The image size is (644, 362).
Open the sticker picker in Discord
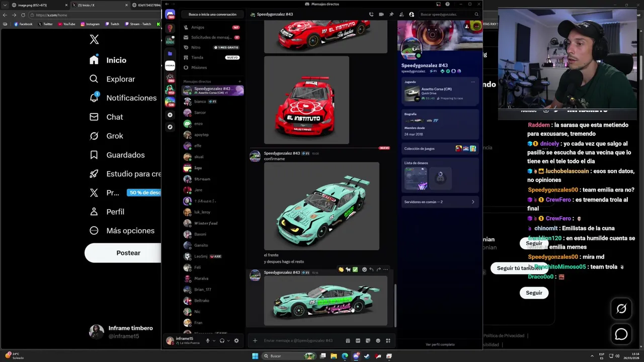click(x=368, y=340)
